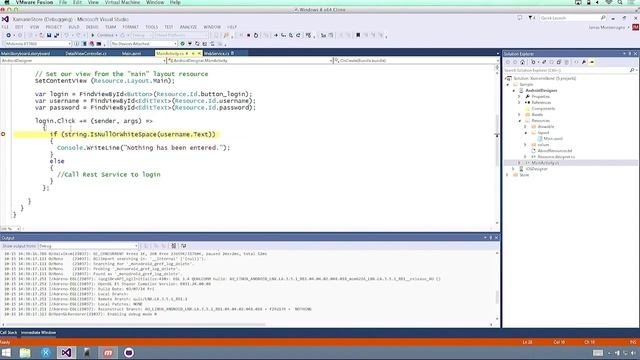Open the 'No Devices Attached' dropdown

click(x=144, y=44)
